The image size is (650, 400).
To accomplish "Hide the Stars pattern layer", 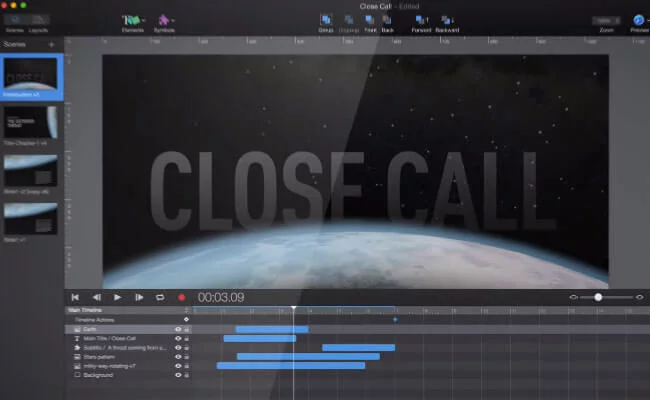I will (x=178, y=357).
